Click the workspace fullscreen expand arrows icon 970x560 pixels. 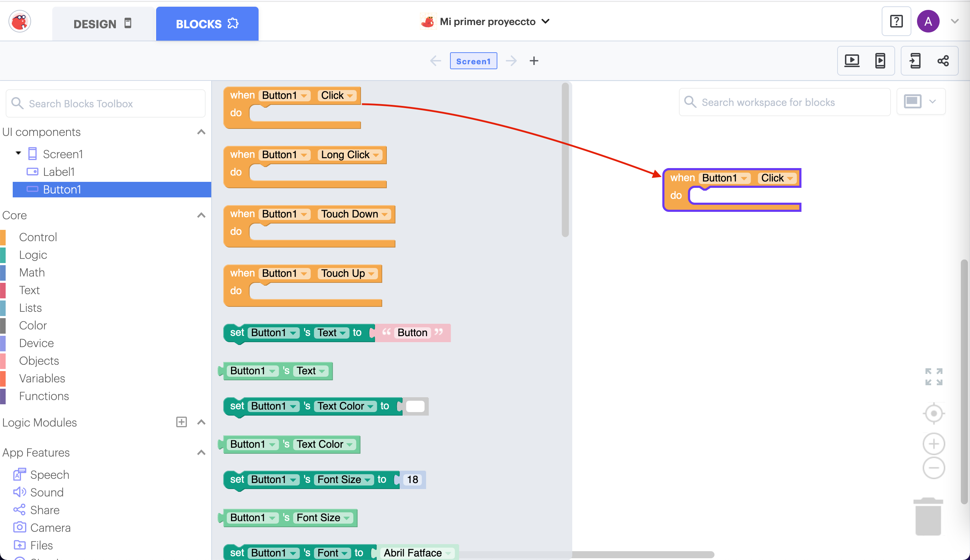[934, 376]
